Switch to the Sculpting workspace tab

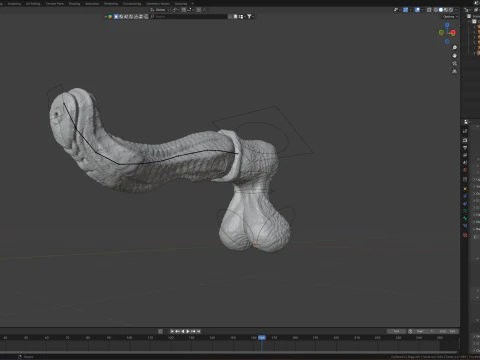point(14,3)
